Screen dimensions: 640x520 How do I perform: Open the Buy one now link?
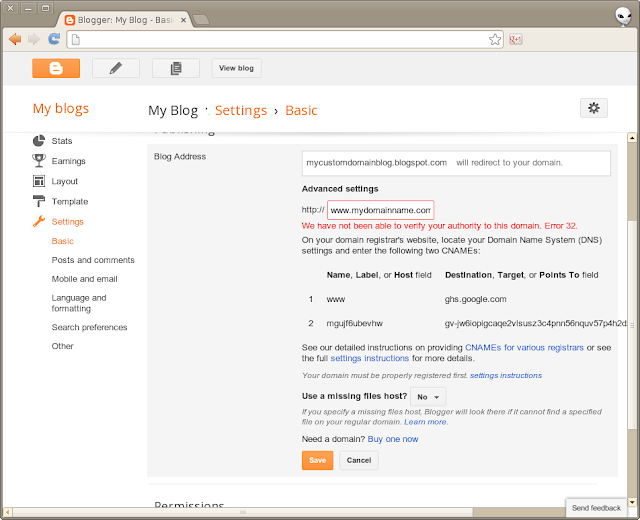pos(393,439)
